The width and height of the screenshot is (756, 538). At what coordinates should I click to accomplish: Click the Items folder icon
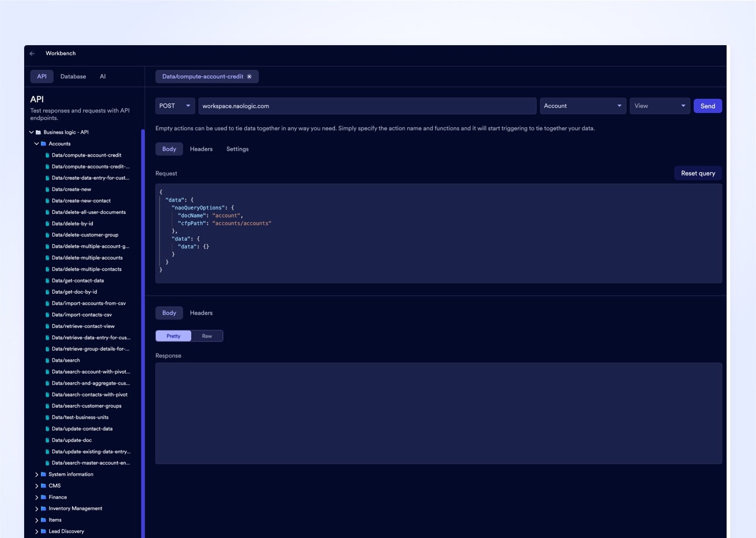tap(44, 520)
